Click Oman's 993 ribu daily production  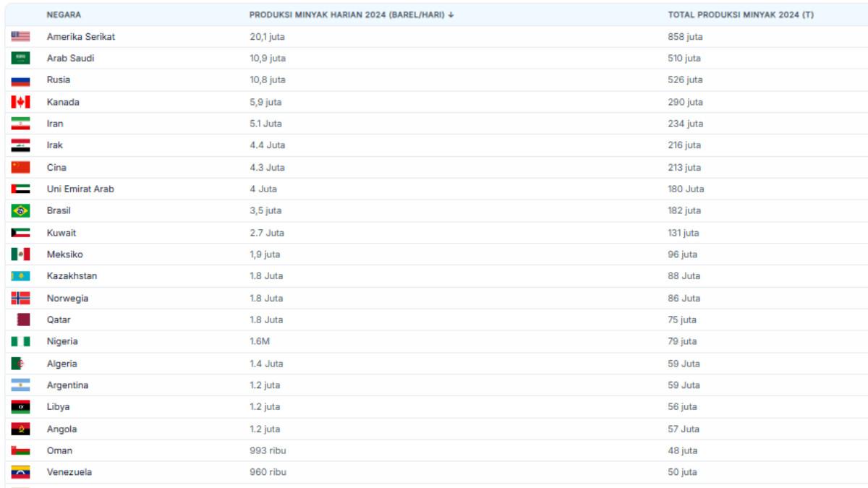268,450
